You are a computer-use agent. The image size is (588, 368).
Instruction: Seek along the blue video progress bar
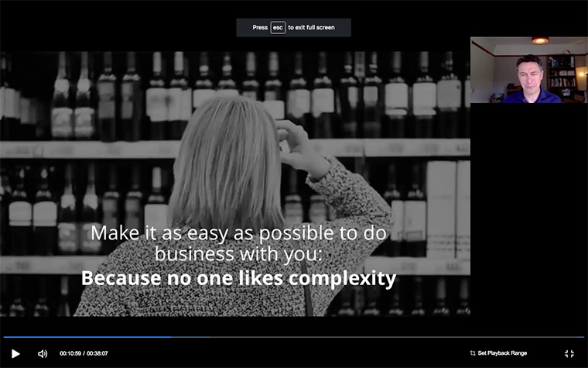point(294,337)
